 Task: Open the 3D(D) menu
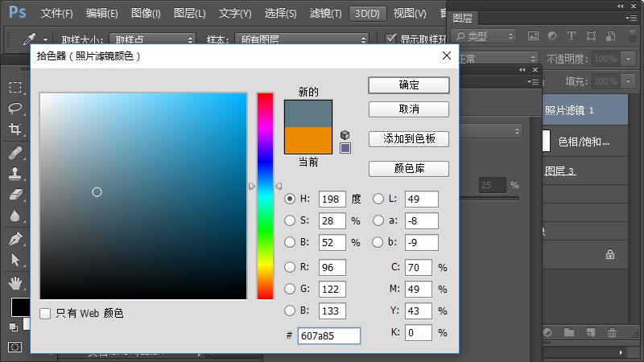(x=367, y=14)
